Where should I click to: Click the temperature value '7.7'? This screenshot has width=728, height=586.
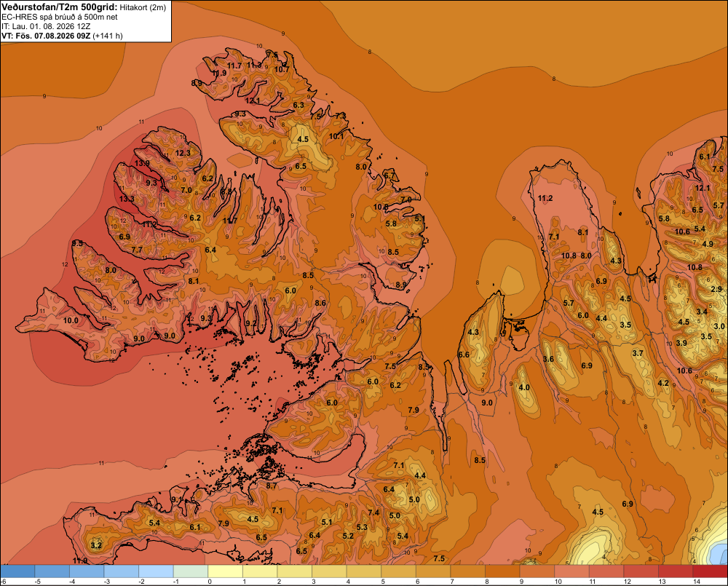tap(137, 250)
